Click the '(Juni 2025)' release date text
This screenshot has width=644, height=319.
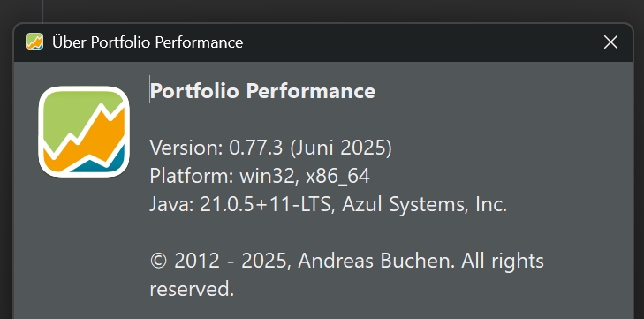tap(341, 148)
